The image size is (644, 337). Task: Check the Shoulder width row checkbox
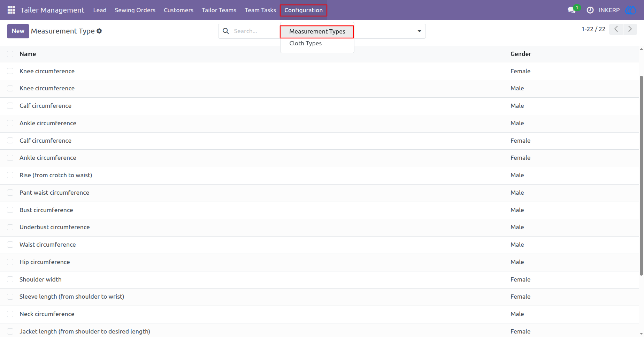(x=10, y=279)
